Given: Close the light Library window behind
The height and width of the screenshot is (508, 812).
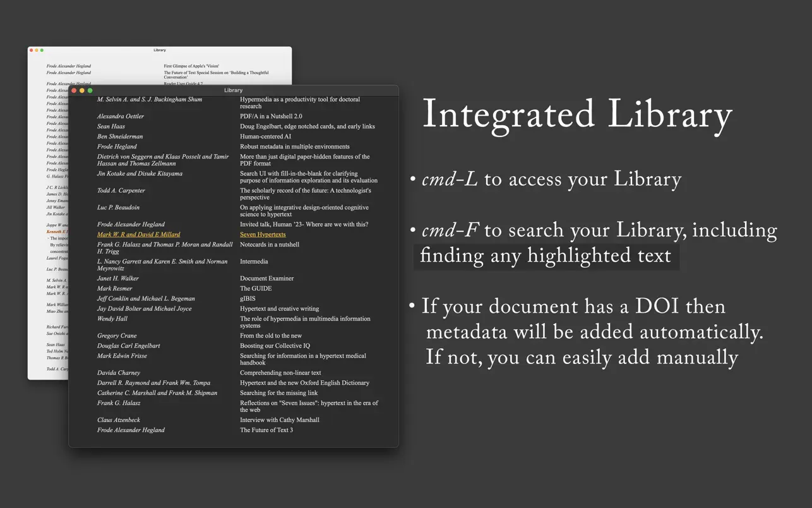Looking at the screenshot, I should pyautogui.click(x=32, y=50).
